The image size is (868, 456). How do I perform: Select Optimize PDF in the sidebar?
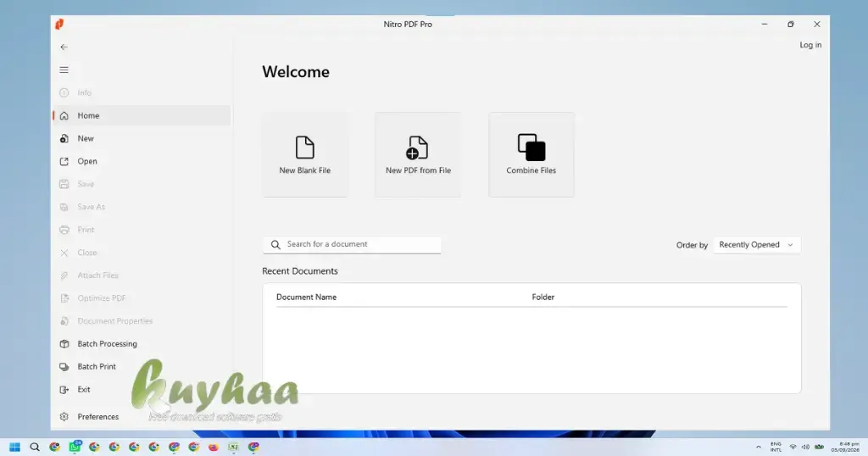point(142,298)
